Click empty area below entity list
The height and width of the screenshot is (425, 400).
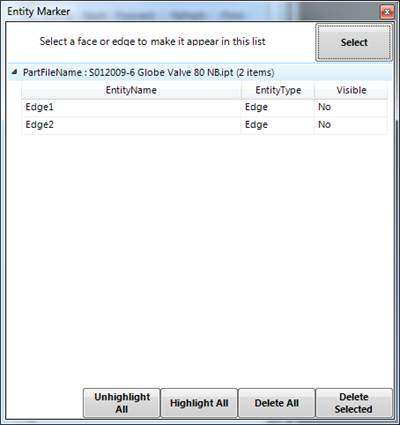[x=200, y=260]
